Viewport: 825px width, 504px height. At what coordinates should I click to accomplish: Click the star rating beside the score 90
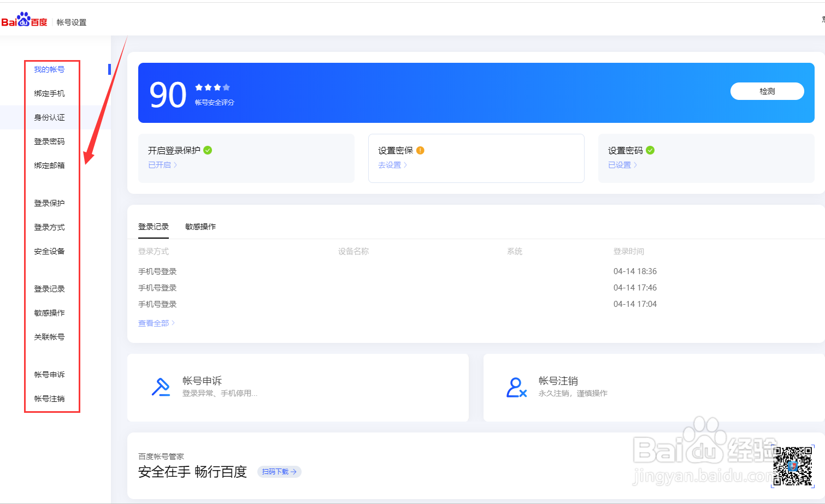[213, 86]
